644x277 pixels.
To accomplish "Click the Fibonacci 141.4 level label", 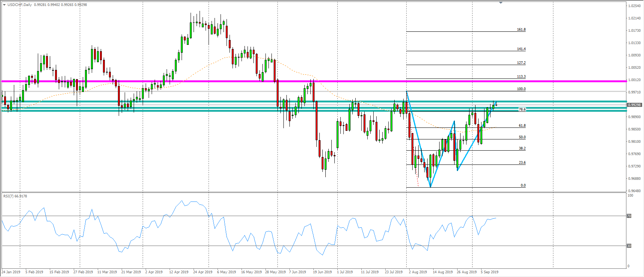I will pos(521,49).
